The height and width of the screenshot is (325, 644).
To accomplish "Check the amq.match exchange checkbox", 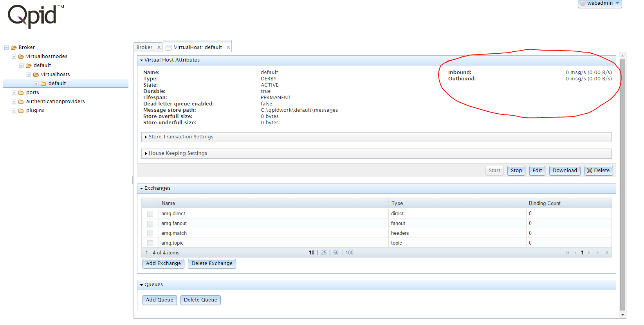I will tap(150, 233).
